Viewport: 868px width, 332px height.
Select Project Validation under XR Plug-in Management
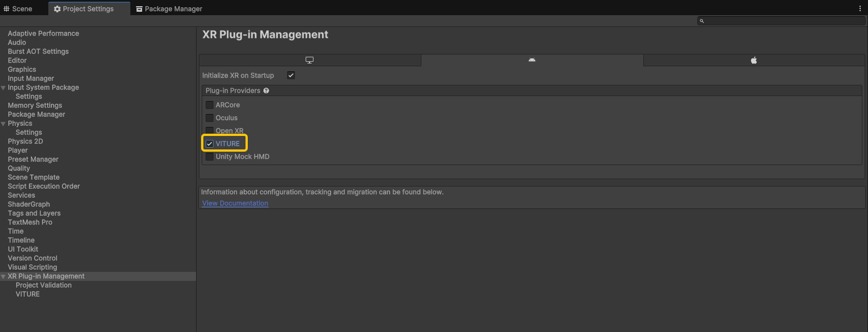43,285
